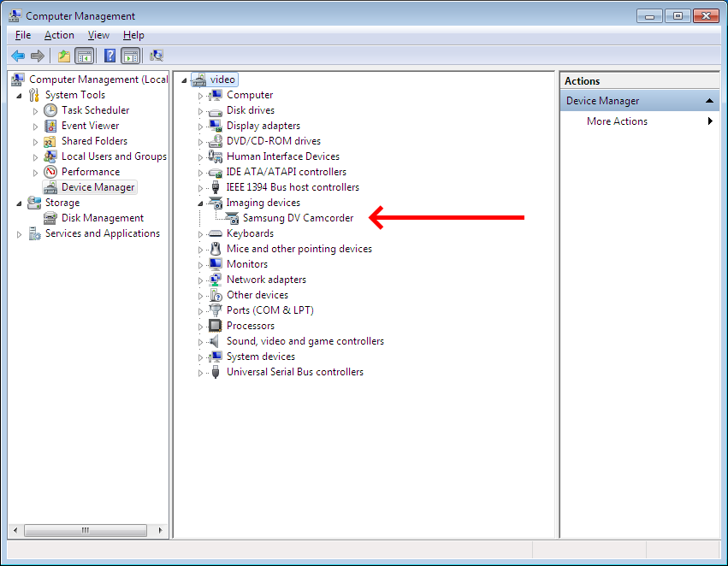
Task: Open the File menu
Action: point(23,35)
